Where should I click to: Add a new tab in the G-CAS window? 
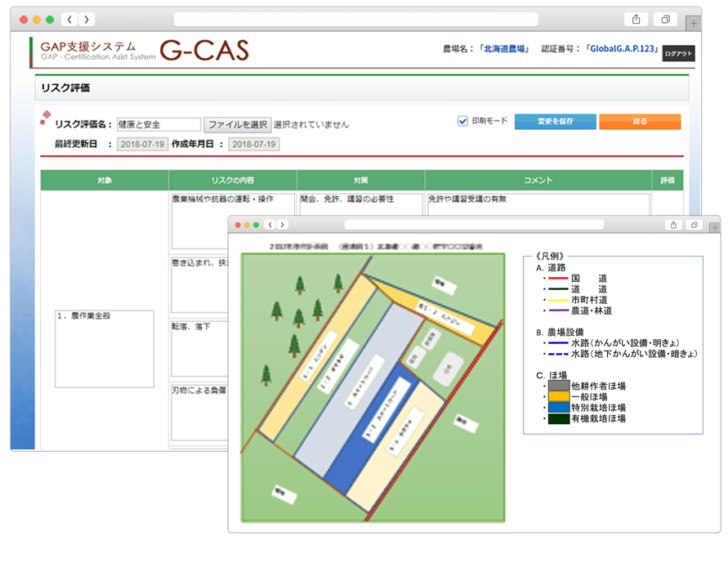[x=693, y=23]
